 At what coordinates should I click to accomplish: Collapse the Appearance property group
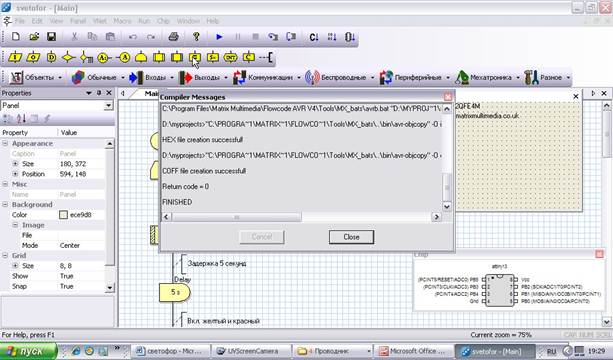(x=5, y=143)
